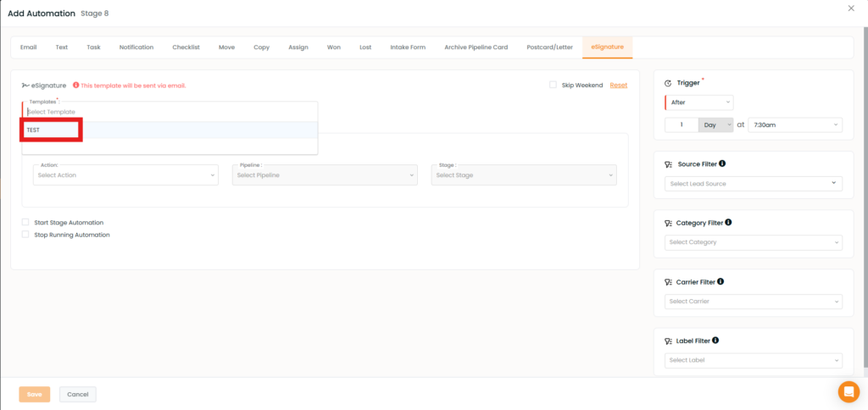Select the TEST template option
The height and width of the screenshot is (410, 868).
tap(34, 130)
